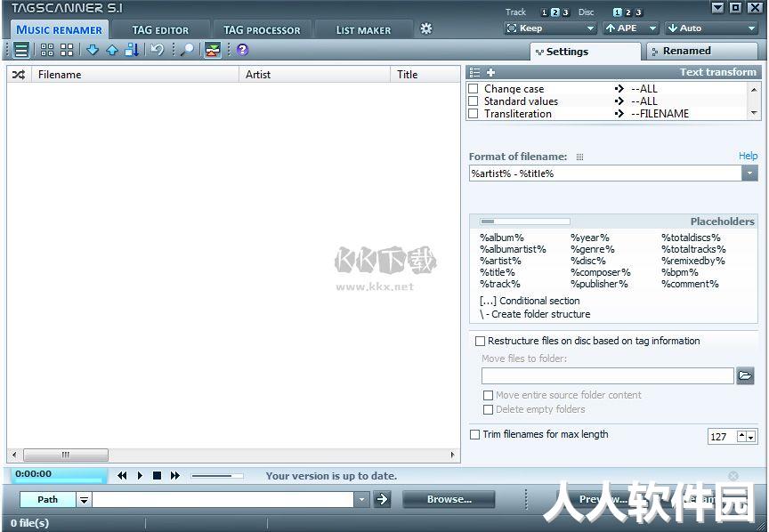Click the go arrow next to path field
769x532 pixels.
point(382,500)
